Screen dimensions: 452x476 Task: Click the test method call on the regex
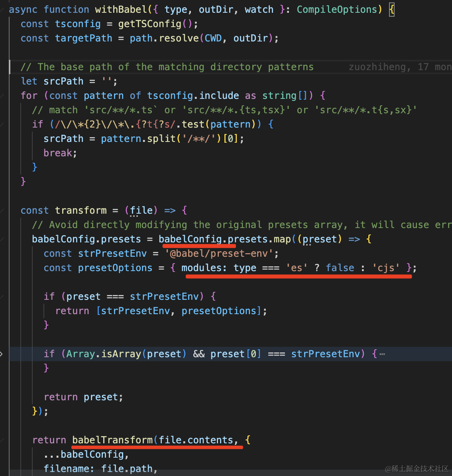(193, 124)
